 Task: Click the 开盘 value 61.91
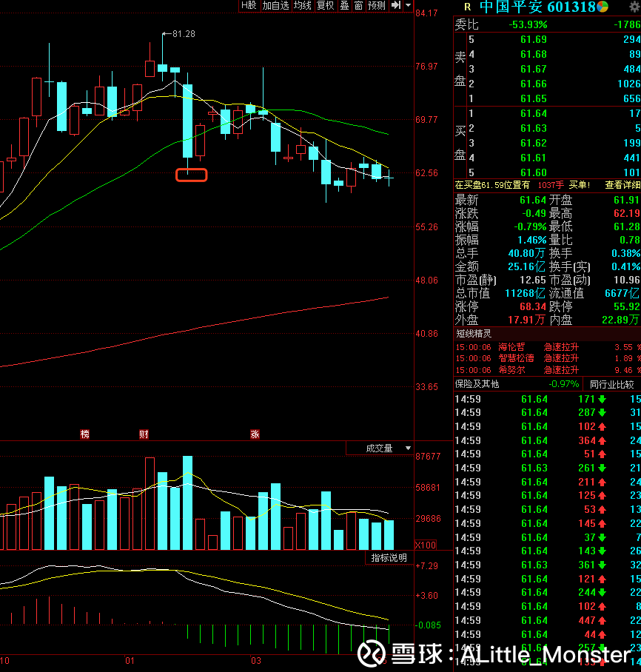tap(626, 200)
